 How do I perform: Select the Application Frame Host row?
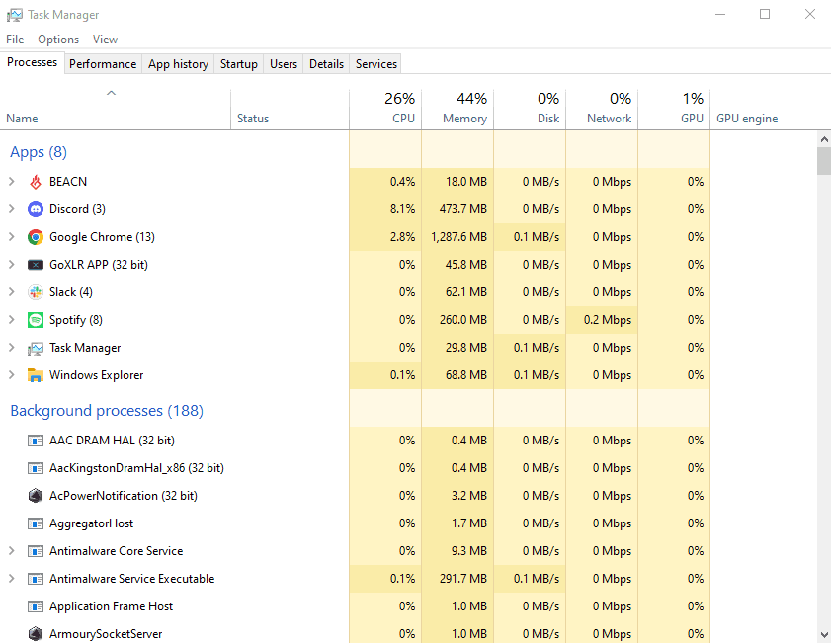111,606
